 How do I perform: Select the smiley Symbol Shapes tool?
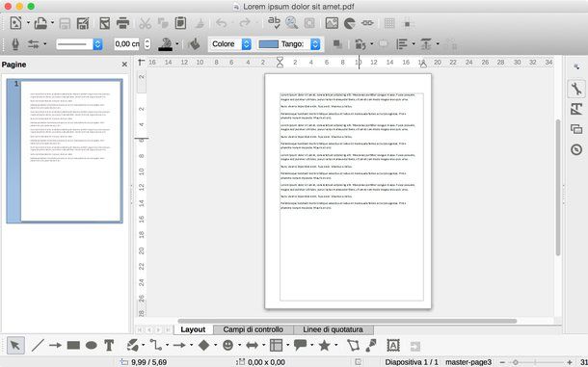[x=228, y=345]
